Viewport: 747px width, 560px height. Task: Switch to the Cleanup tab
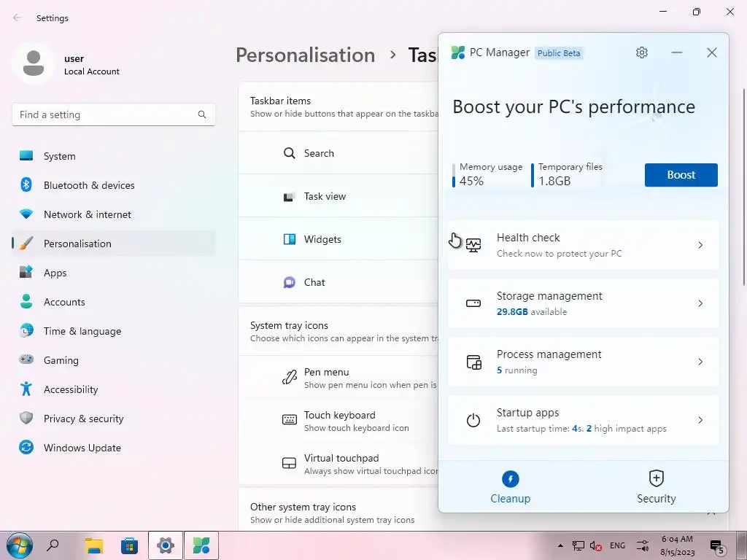[510, 486]
